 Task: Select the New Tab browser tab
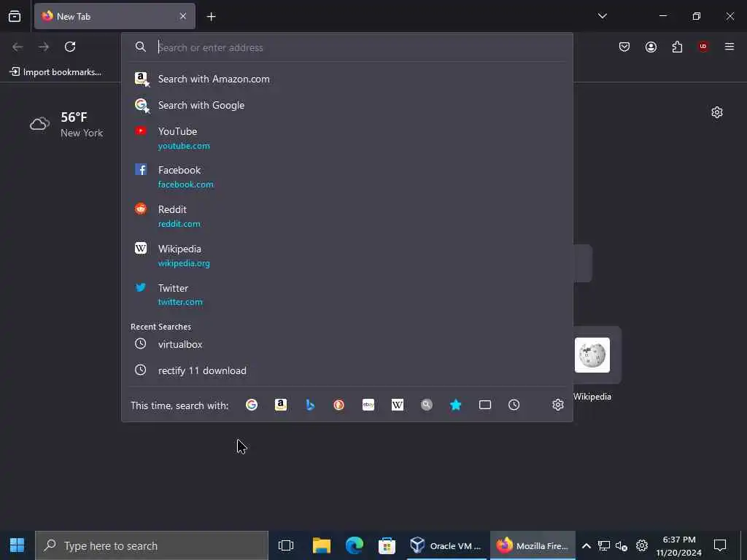click(x=115, y=16)
